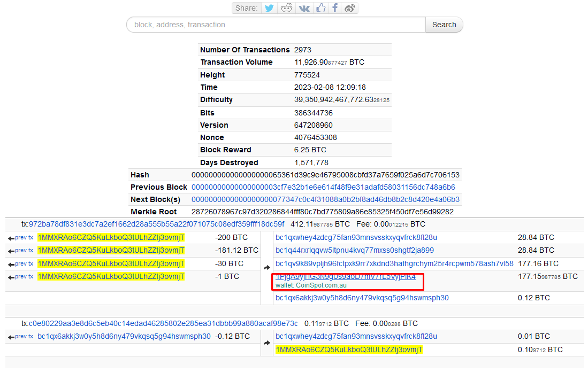Click the Days Destroyed value 1,571,778

click(311, 163)
